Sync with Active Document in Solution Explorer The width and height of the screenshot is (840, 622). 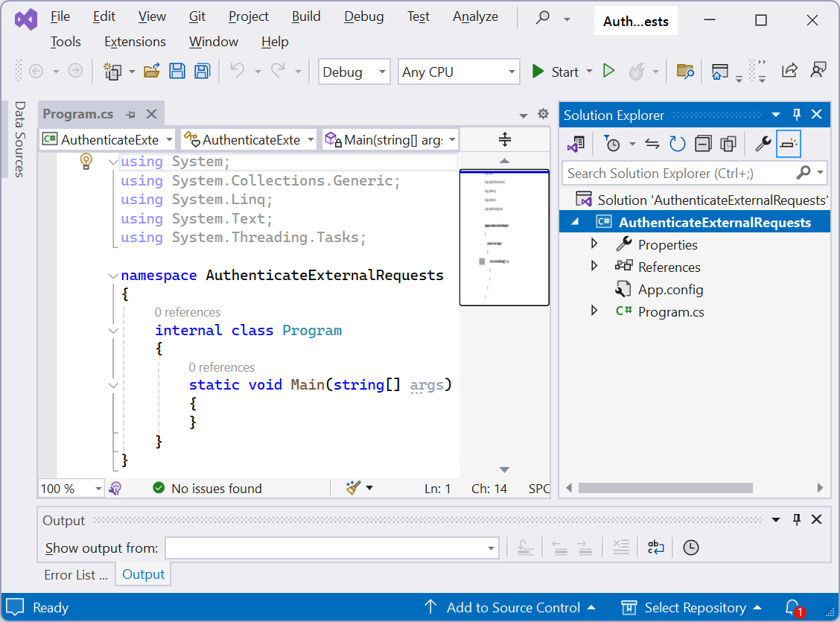(652, 144)
